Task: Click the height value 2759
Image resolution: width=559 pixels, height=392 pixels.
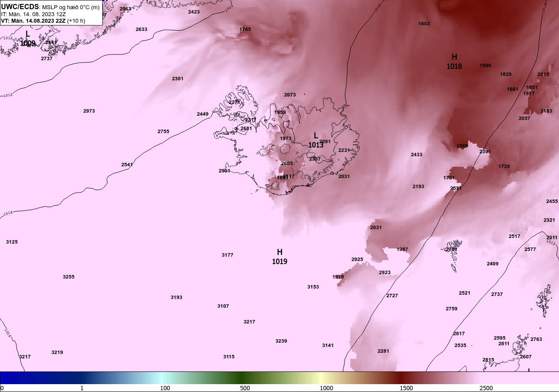Action: [x=452, y=309]
